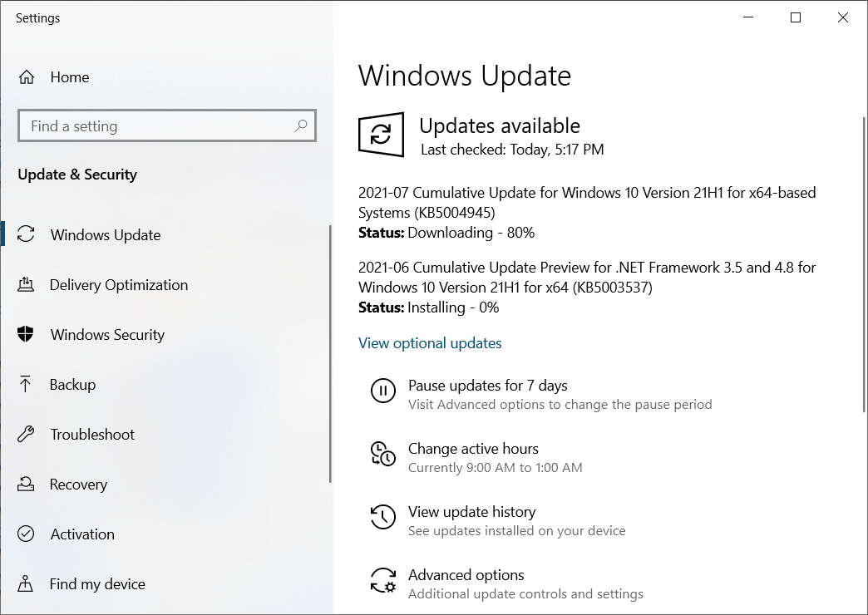Select the Windows Security shield icon
This screenshot has height=615, width=868.
click(x=26, y=334)
